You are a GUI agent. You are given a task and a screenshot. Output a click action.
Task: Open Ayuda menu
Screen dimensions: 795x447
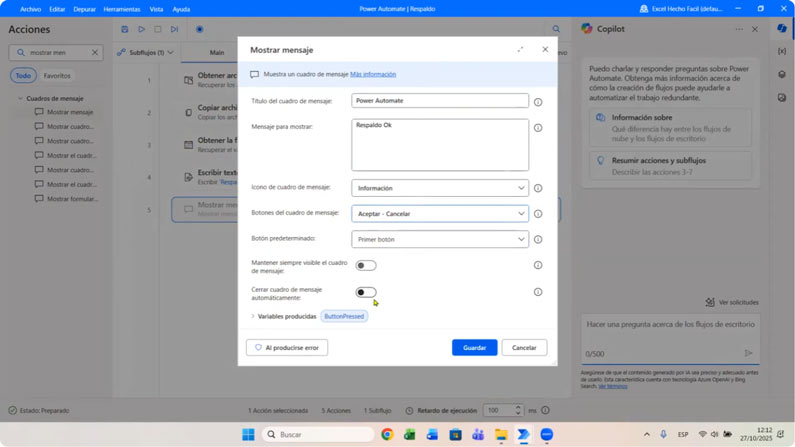(x=181, y=9)
